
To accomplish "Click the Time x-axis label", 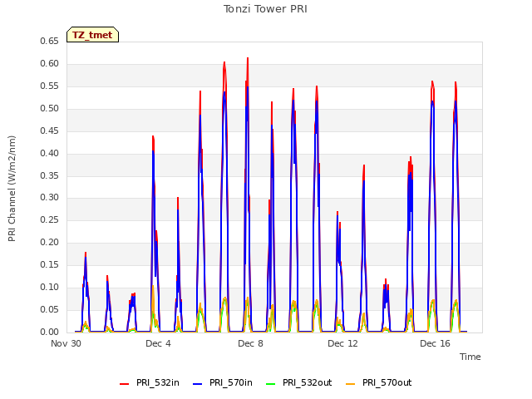I will pyautogui.click(x=470, y=357).
